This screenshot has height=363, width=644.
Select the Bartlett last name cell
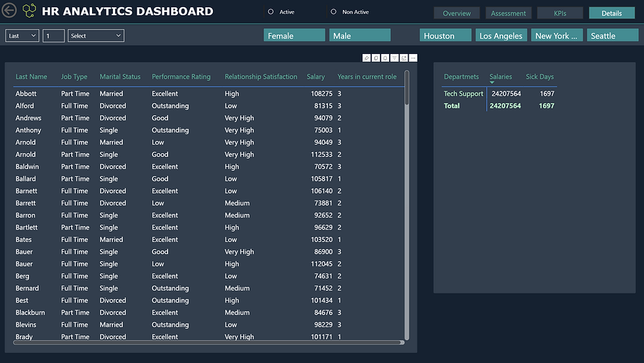tap(26, 228)
